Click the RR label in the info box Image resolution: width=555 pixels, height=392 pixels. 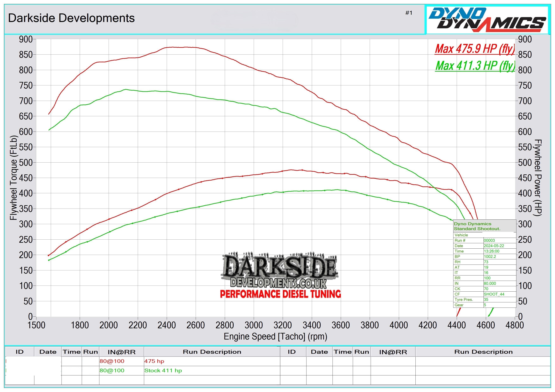[457, 278]
